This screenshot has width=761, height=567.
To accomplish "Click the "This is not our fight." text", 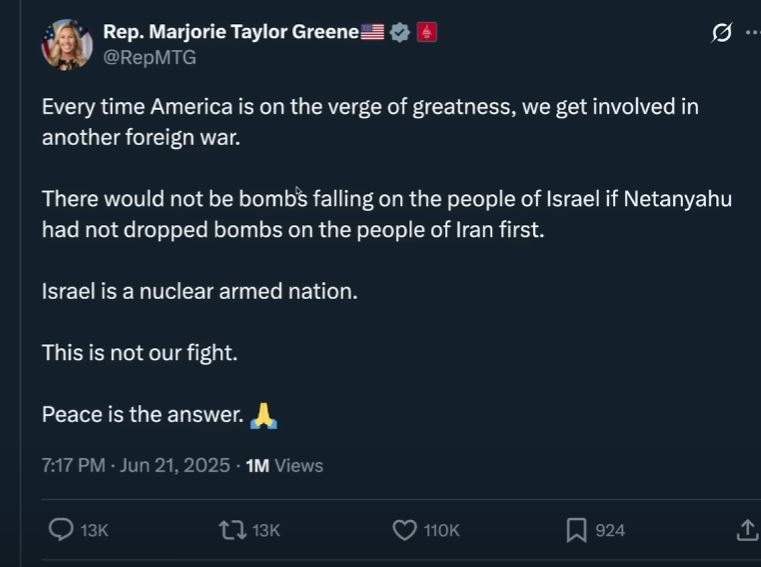I will tap(140, 352).
